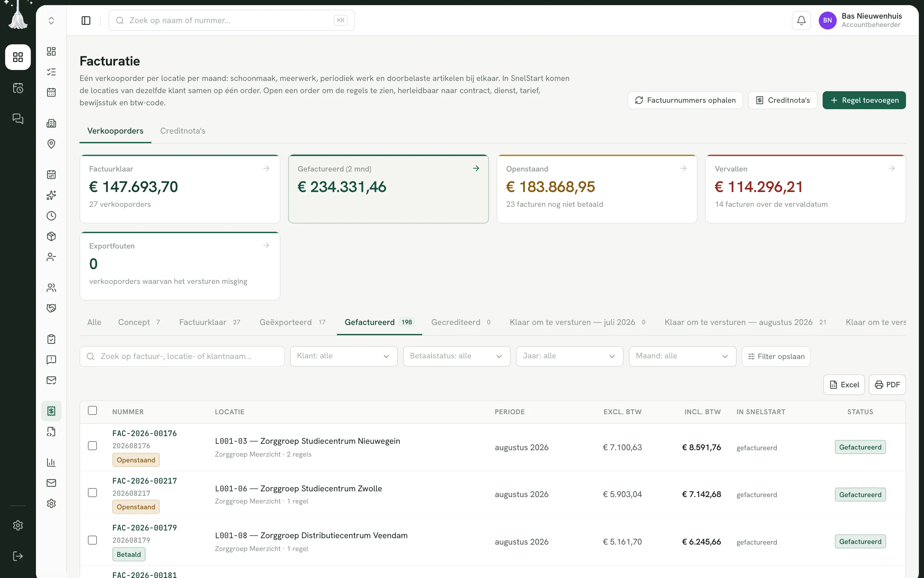The image size is (924, 578).
Task: Open the handshake icon in the sidebar
Action: [x=51, y=308]
